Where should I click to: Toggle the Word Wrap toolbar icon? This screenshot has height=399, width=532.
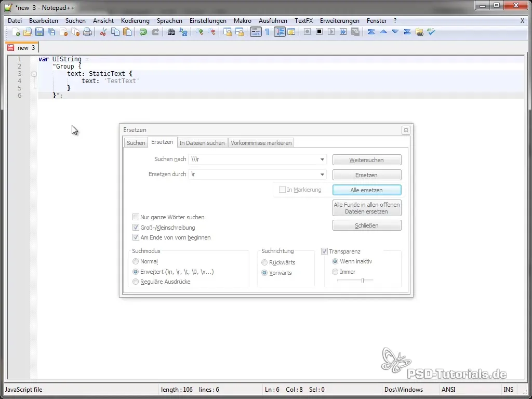click(256, 32)
